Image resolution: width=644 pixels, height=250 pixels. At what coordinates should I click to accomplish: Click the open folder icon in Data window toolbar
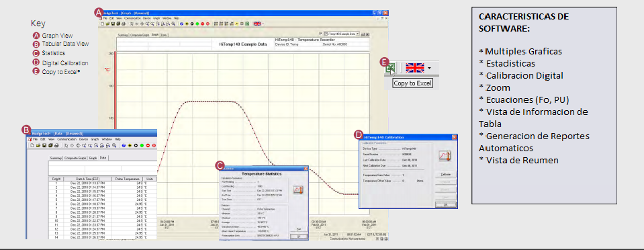38,146
